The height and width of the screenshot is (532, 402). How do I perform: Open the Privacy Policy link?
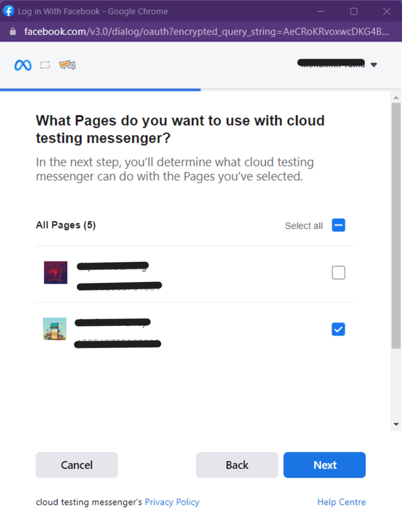click(172, 502)
